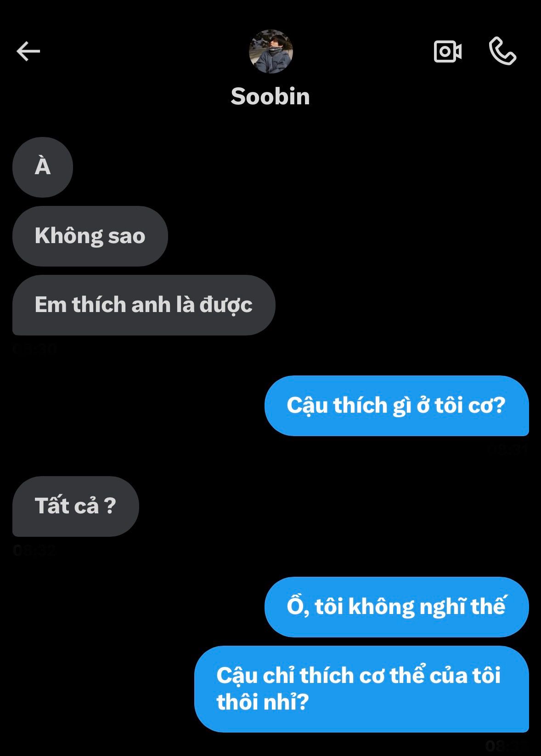Select the "Tất cả ?" message bubble
Image resolution: width=541 pixels, height=756 pixels.
click(76, 506)
